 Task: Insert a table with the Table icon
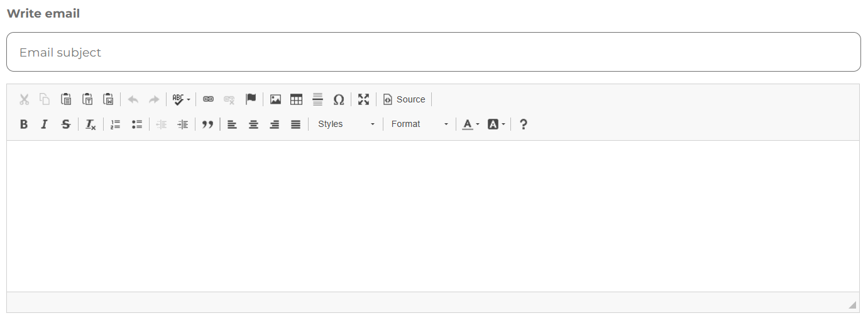[x=296, y=99]
